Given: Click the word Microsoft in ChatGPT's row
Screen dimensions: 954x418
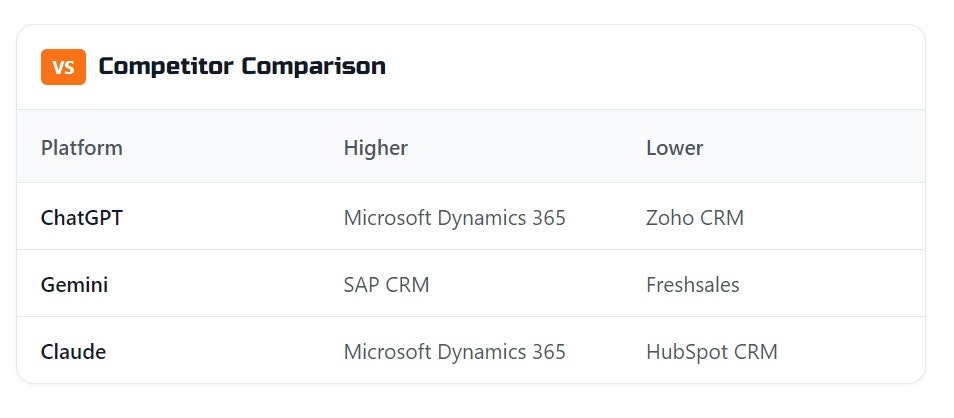Looking at the screenshot, I should click(388, 217).
